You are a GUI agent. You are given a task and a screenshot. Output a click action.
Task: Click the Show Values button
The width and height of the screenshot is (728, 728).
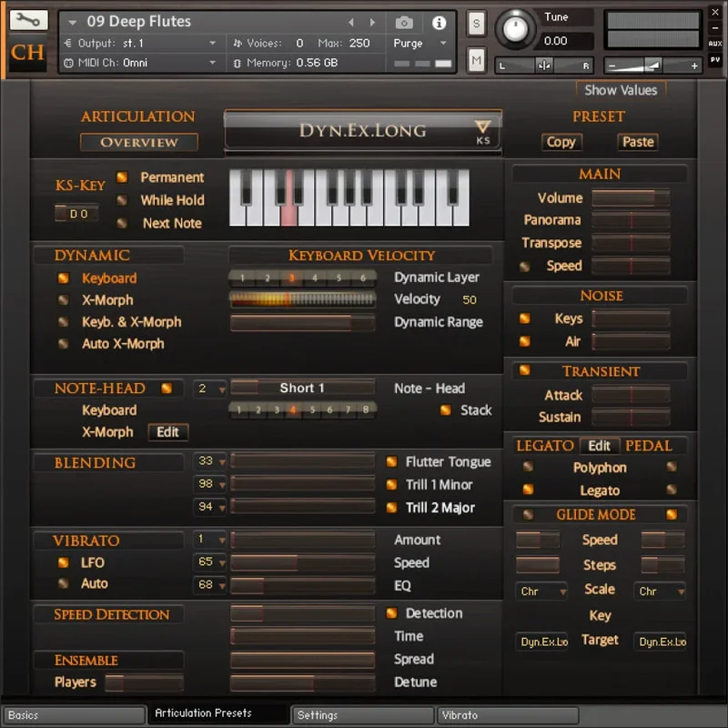point(621,90)
